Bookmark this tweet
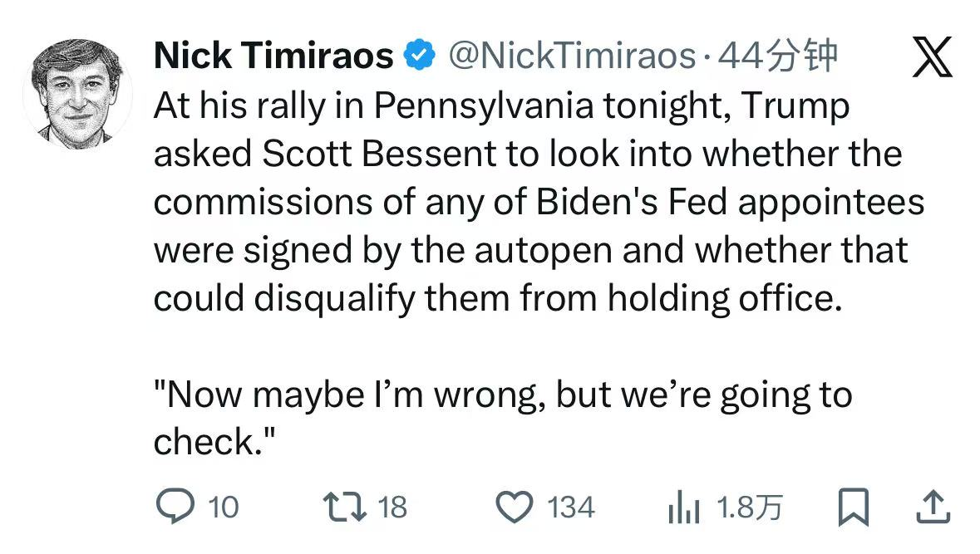 point(853,507)
